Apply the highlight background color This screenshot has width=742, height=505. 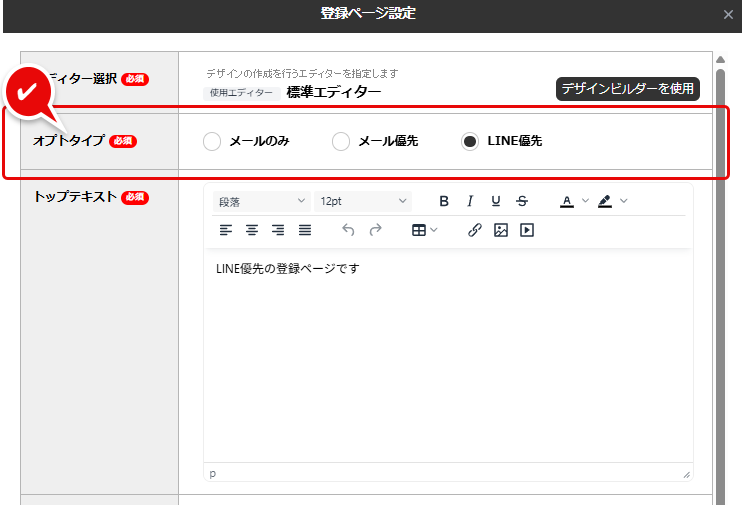605,201
